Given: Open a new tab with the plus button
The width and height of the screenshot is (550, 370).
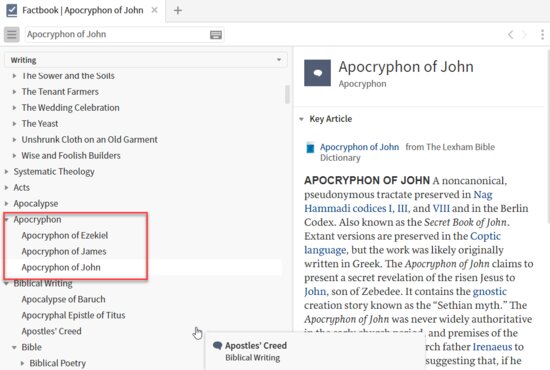Looking at the screenshot, I should click(178, 11).
